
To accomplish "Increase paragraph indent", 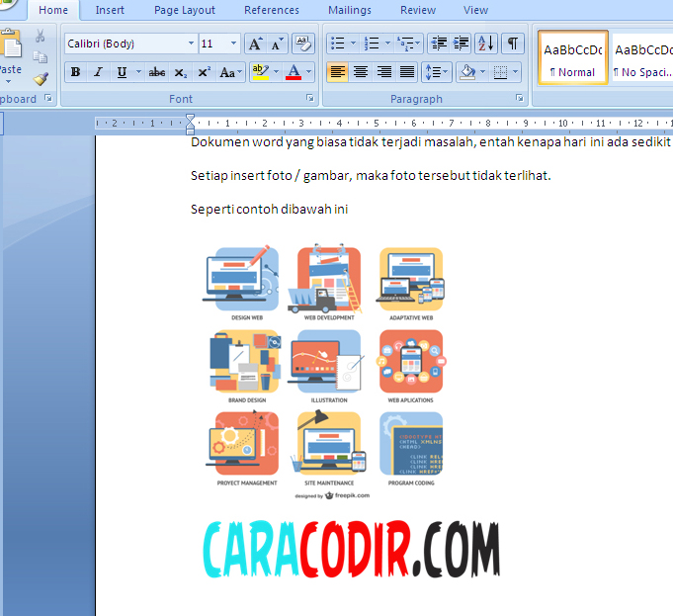I will pos(461,44).
